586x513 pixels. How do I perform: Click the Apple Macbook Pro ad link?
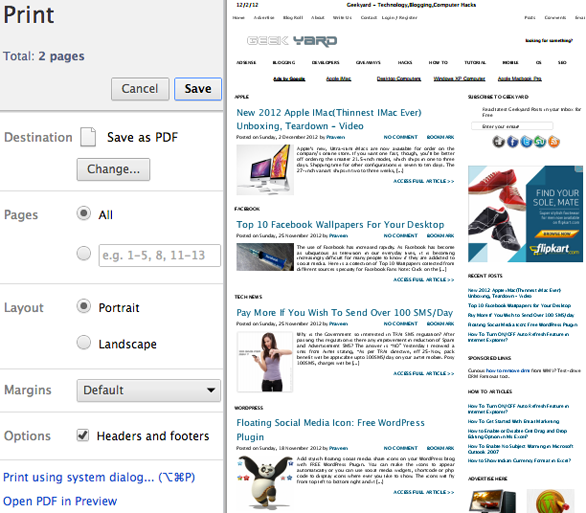[519, 78]
